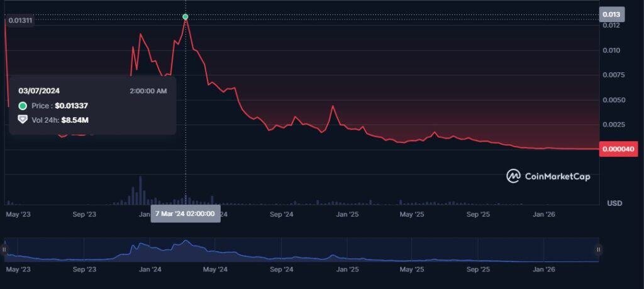Click the Jan '26 main chart axis label
The image size is (644, 289).
(x=544, y=214)
